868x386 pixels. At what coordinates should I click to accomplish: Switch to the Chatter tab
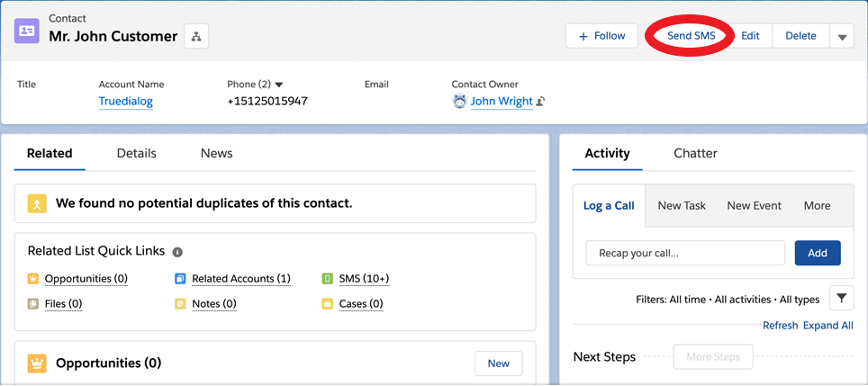point(695,153)
